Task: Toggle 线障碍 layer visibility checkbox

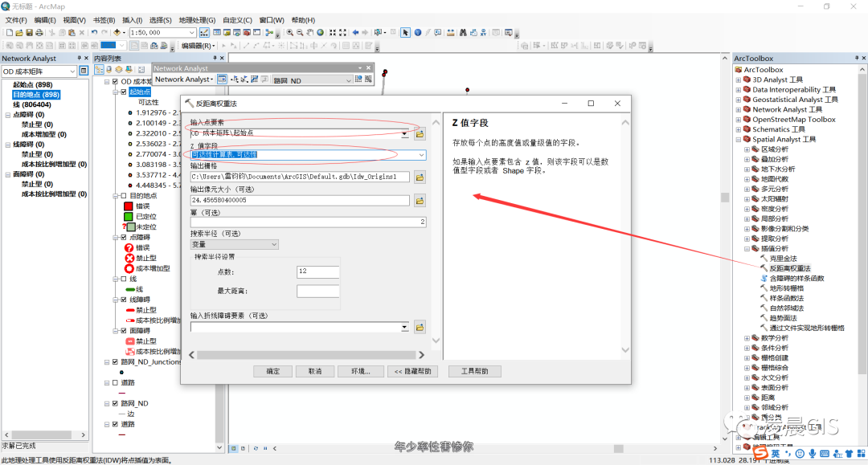Action: click(124, 300)
